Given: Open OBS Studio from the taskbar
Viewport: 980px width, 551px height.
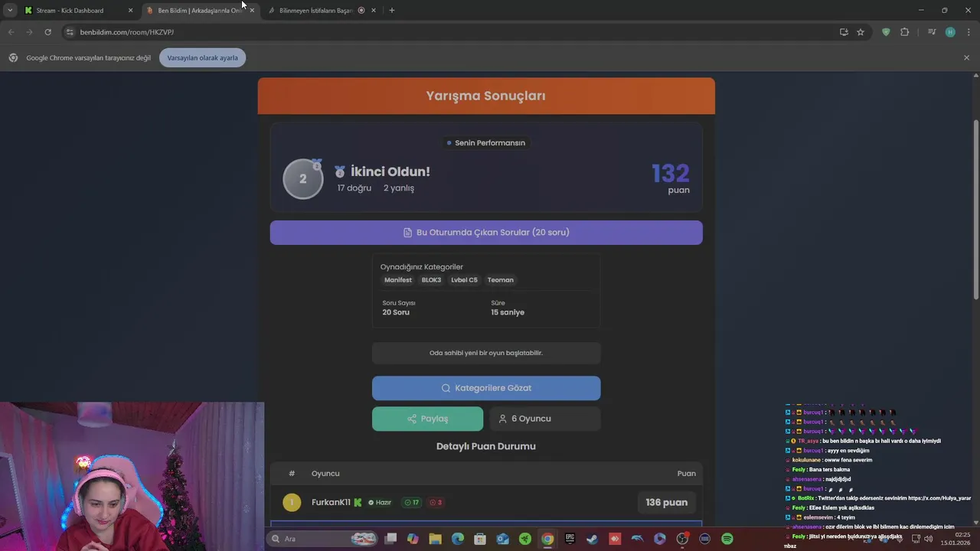Looking at the screenshot, I should tap(682, 539).
